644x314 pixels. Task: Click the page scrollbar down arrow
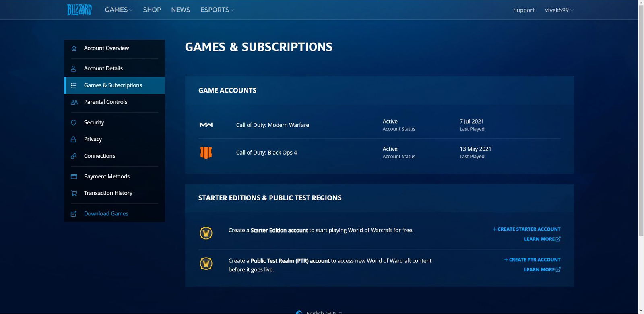coord(641,311)
